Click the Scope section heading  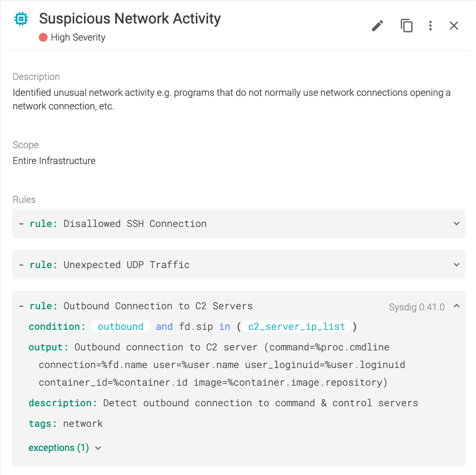[25, 145]
